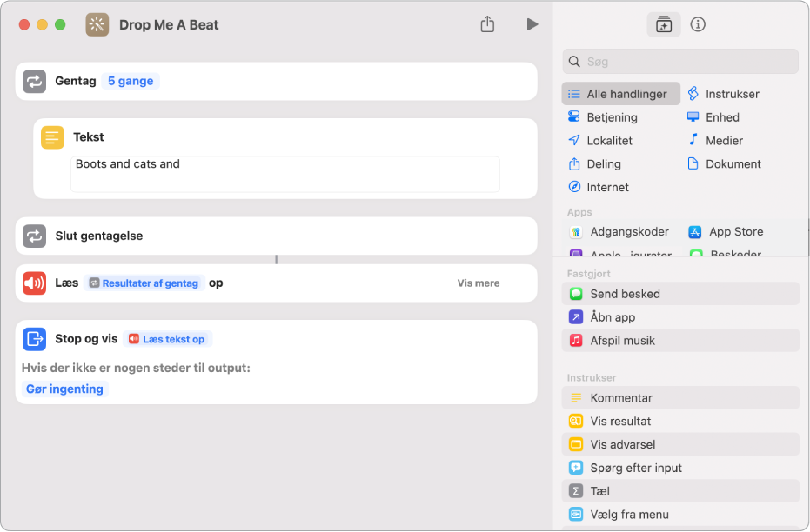The image size is (810, 532).
Task: Add the Vis advarsel action
Action: [680, 444]
